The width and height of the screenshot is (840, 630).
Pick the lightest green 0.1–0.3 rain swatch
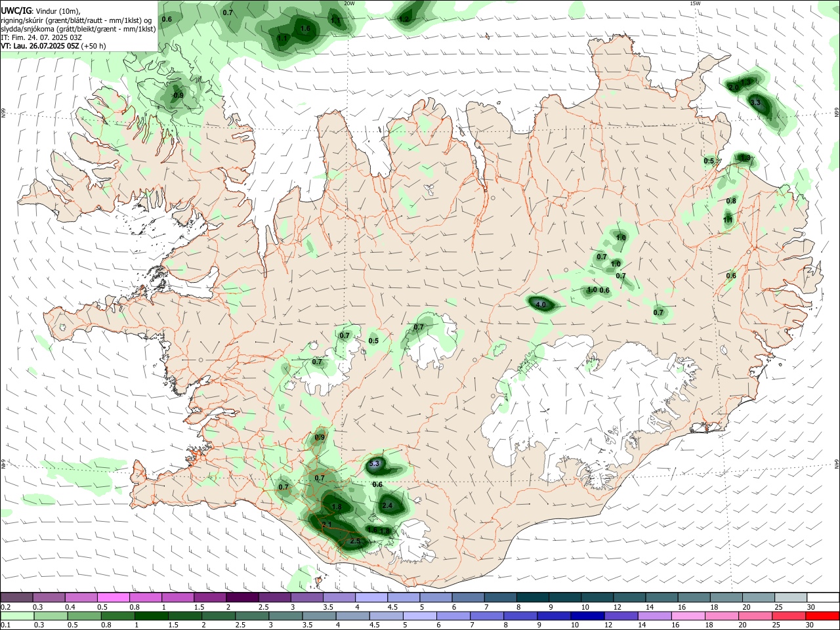18,616
